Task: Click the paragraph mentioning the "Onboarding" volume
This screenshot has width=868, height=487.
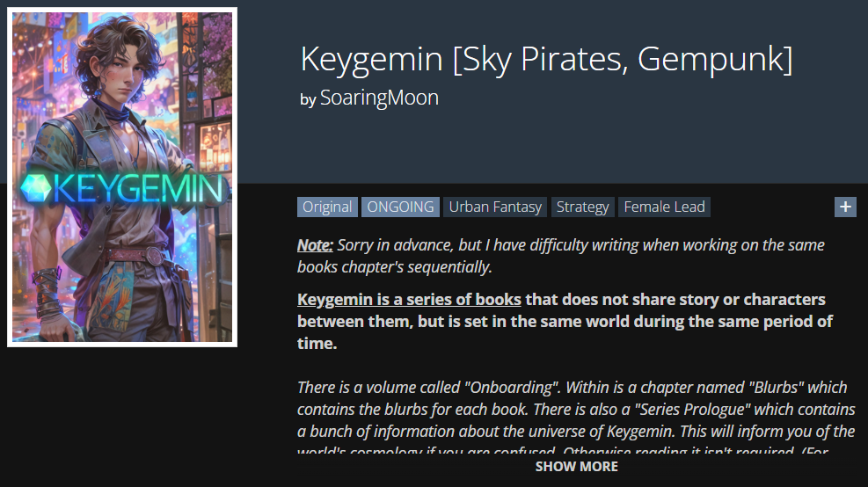Action: (x=576, y=410)
